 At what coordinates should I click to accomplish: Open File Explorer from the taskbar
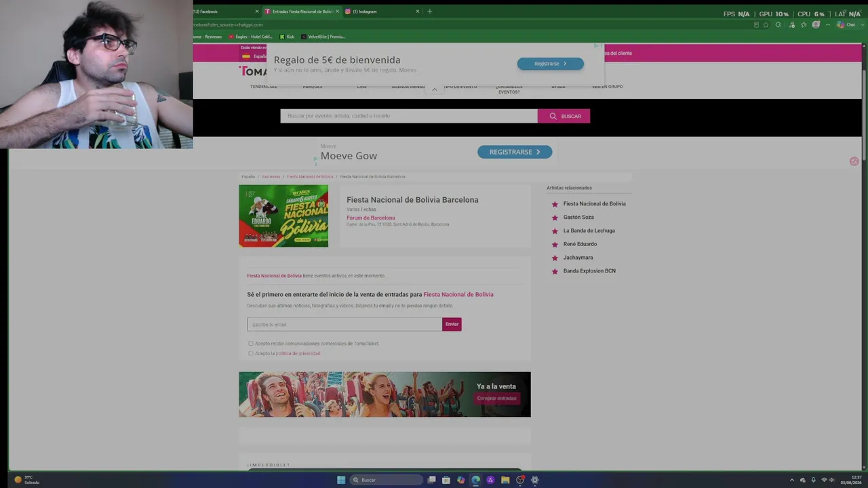[505, 480]
